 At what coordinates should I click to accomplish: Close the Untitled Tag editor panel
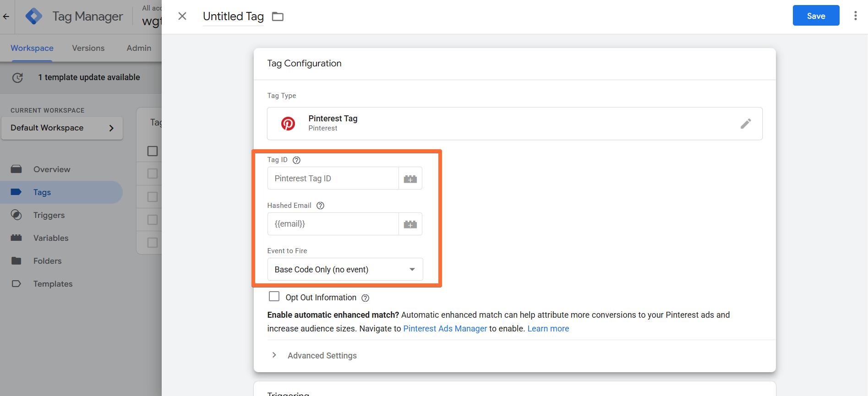coord(182,16)
